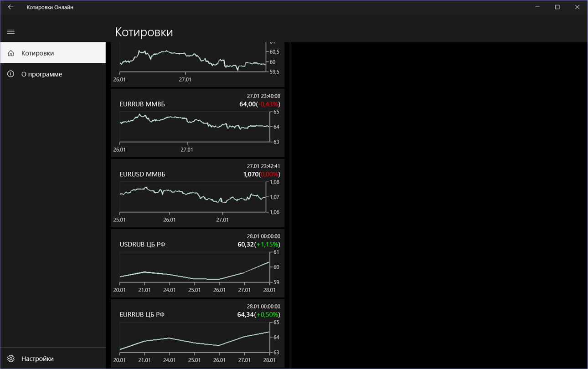Click the back arrow in title bar
The height and width of the screenshot is (369, 588).
(x=10, y=7)
